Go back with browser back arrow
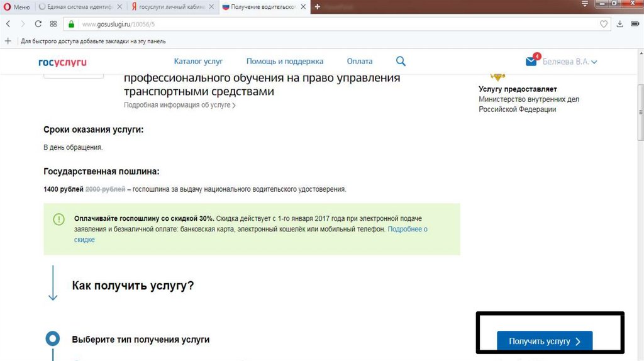This screenshot has width=644, height=361. coord(8,24)
